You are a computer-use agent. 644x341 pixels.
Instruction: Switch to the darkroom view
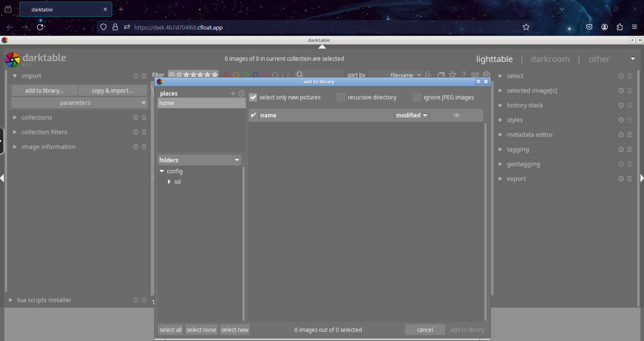click(550, 59)
